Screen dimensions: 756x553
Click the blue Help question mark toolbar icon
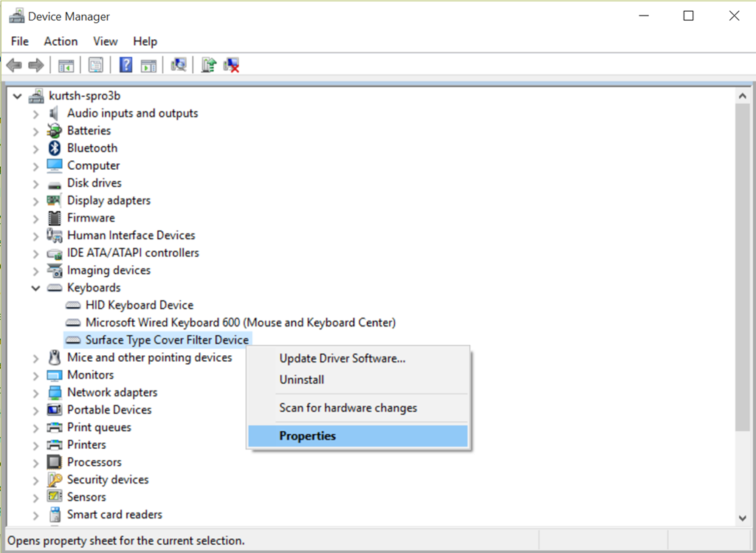click(126, 65)
